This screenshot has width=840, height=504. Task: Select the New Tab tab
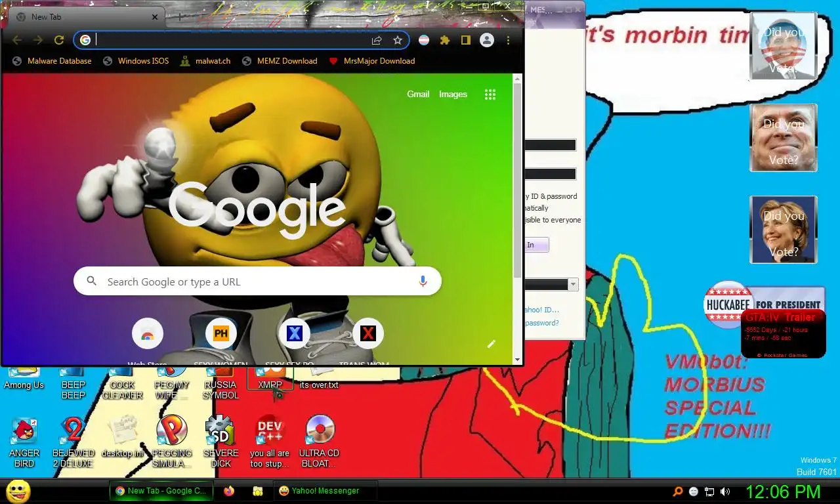pyautogui.click(x=87, y=17)
